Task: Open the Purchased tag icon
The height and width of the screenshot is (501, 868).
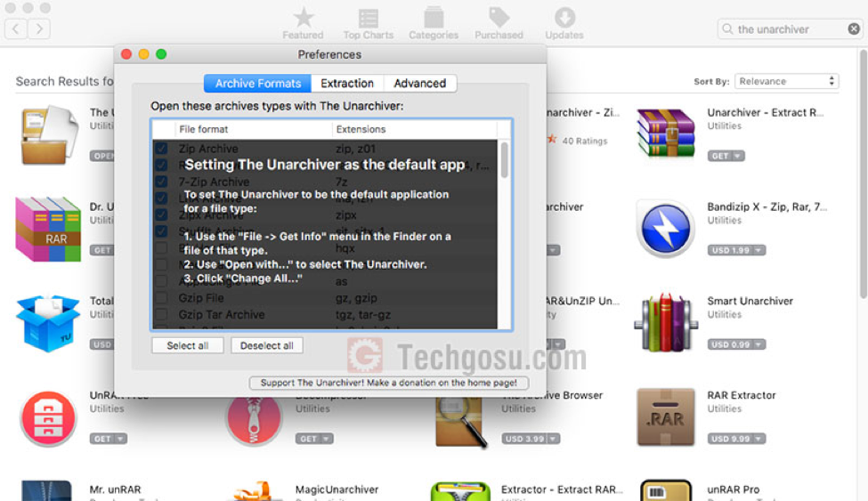Action: pos(499,18)
